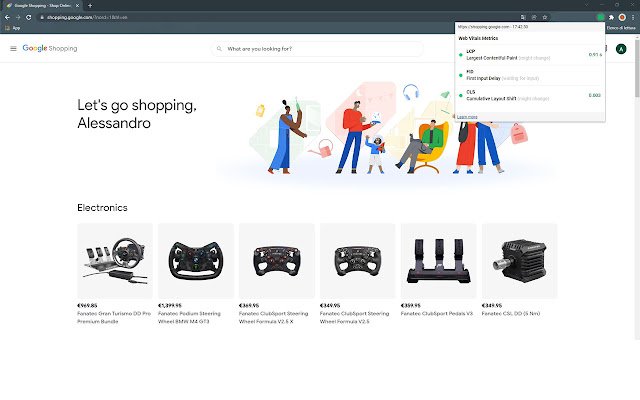Click the Google Shopping logo
The image size is (640, 400).
tap(50, 48)
